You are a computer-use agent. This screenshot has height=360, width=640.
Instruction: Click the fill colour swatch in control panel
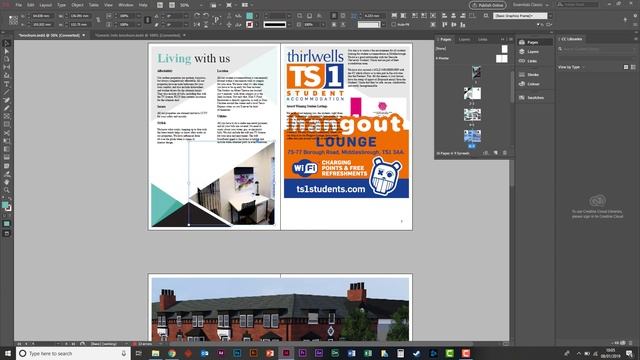point(249,16)
